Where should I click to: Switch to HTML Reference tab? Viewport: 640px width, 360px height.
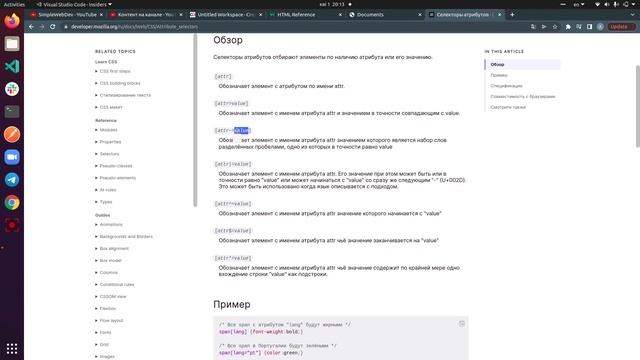(305, 15)
